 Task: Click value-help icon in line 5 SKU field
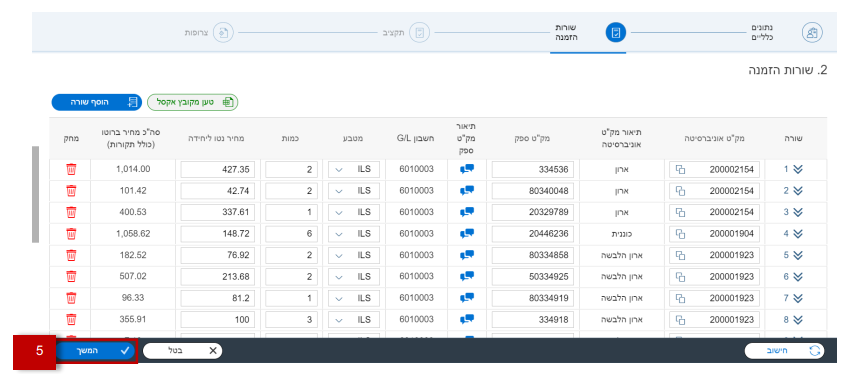[681, 255]
